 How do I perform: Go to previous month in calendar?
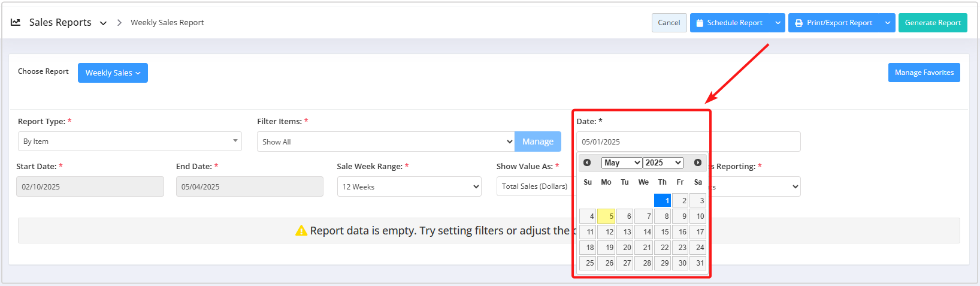click(x=587, y=162)
